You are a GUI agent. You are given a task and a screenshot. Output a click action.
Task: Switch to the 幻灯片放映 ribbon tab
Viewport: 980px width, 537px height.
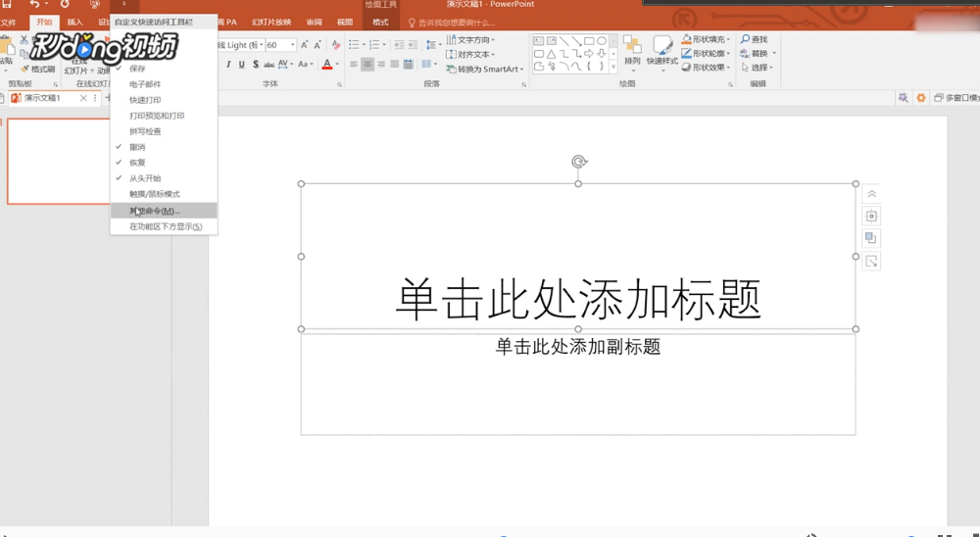pyautogui.click(x=271, y=22)
